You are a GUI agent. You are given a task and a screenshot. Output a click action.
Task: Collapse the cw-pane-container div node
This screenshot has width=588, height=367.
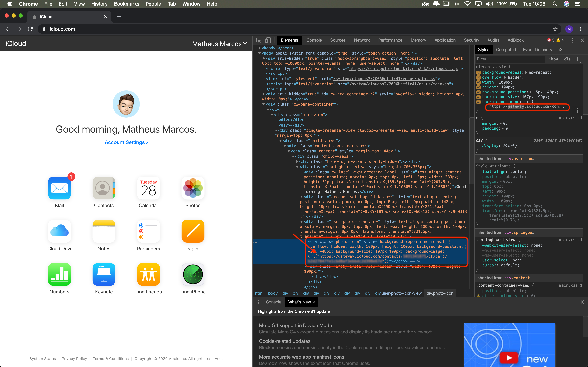pos(264,104)
